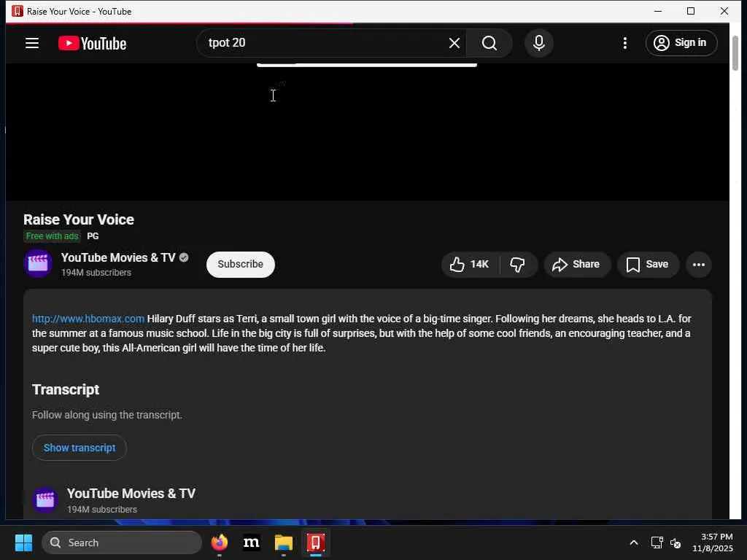Save the video to a playlist
This screenshot has width=747, height=560.
(648, 264)
